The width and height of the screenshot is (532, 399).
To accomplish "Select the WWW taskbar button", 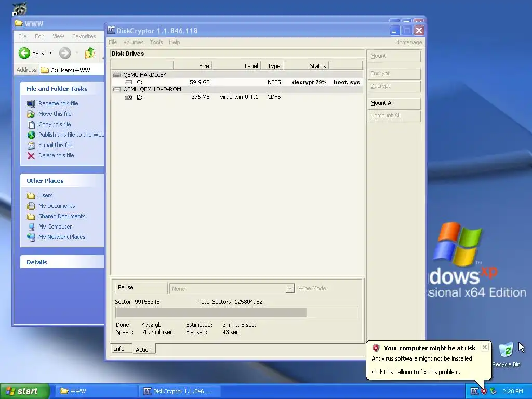I will tap(96, 391).
